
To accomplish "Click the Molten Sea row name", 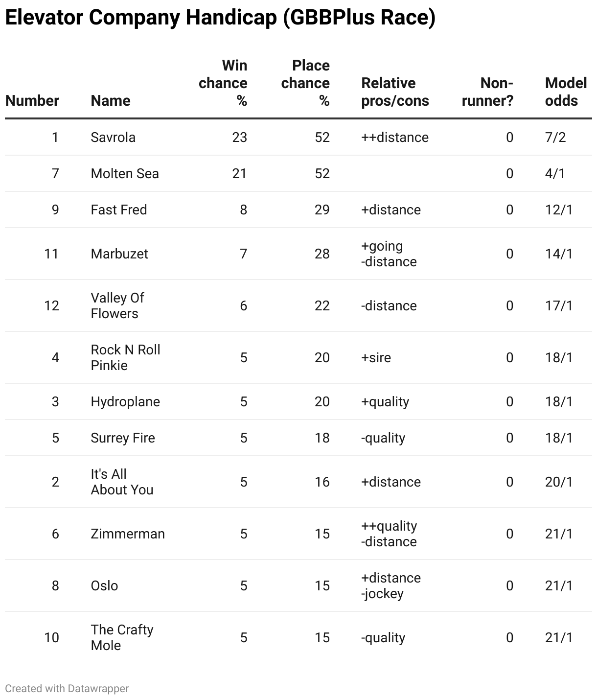I will point(125,174).
